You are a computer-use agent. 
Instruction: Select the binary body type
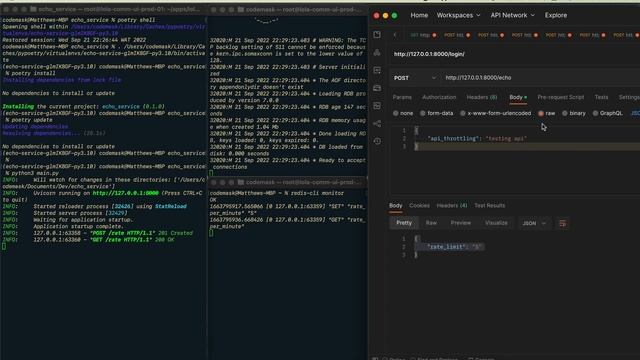(x=574, y=113)
